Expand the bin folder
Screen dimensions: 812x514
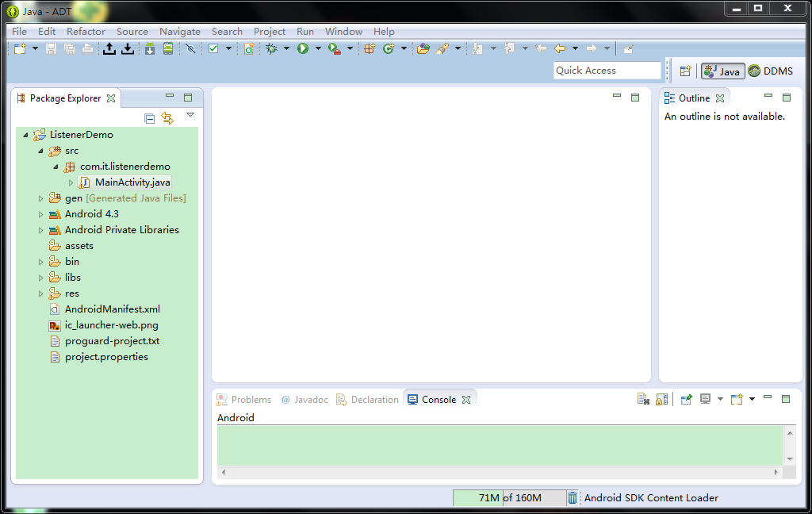(x=40, y=263)
